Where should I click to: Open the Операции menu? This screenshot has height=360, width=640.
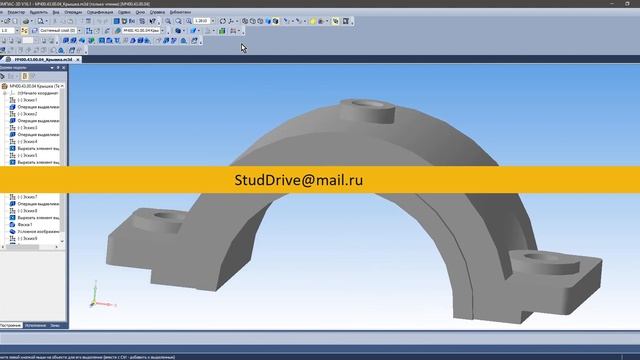click(x=73, y=12)
